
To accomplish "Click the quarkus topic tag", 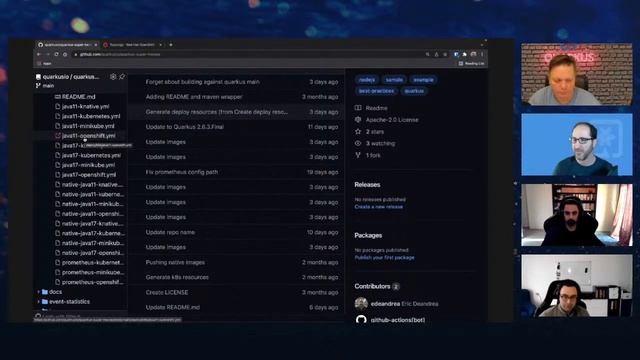I will (414, 91).
